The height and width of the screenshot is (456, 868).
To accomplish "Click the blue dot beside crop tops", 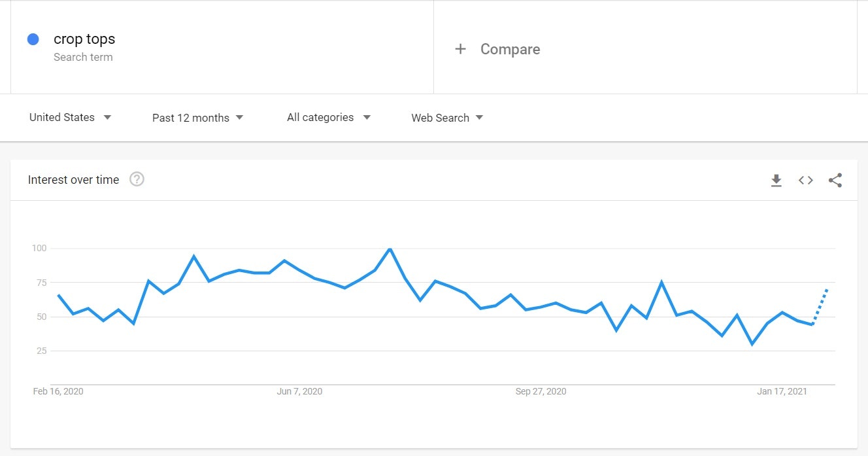I will pyautogui.click(x=33, y=39).
